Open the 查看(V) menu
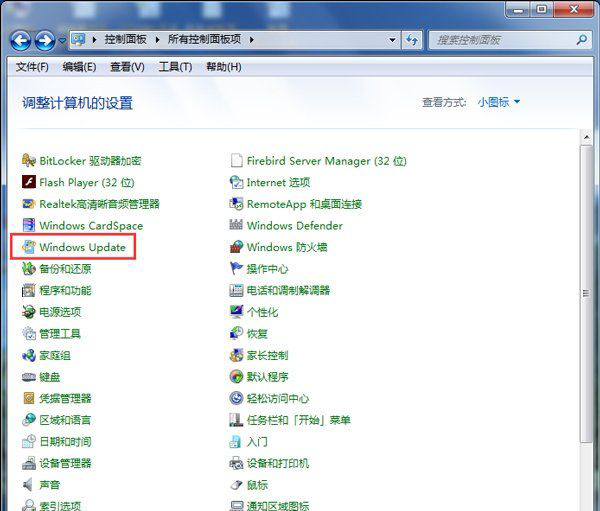The height and width of the screenshot is (511, 600). (127, 67)
